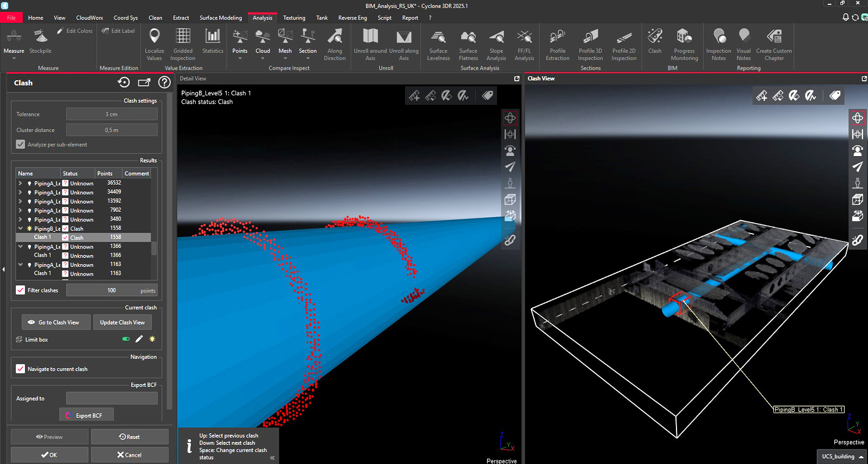Image resolution: width=868 pixels, height=464 pixels.
Task: Click the Preview button
Action: point(49,436)
